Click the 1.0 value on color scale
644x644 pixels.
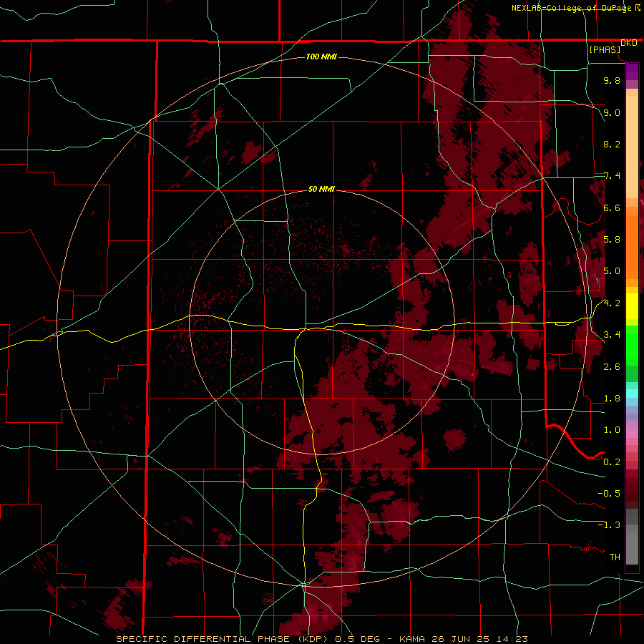tap(612, 430)
